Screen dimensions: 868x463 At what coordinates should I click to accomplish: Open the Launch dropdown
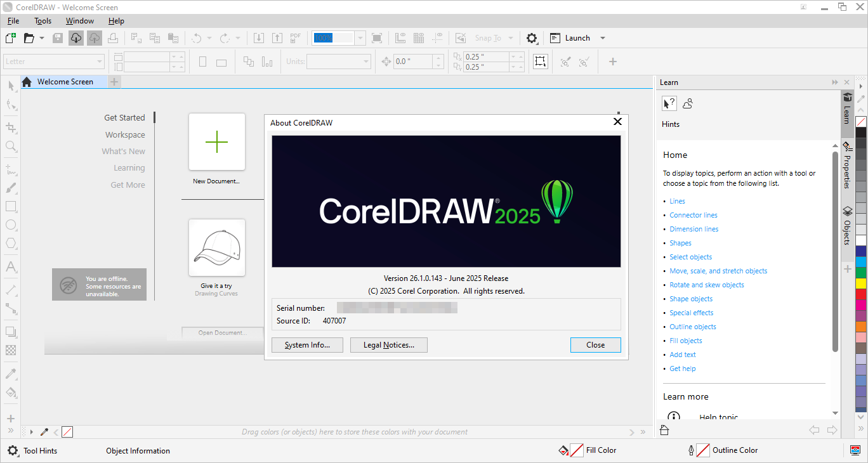click(x=602, y=37)
